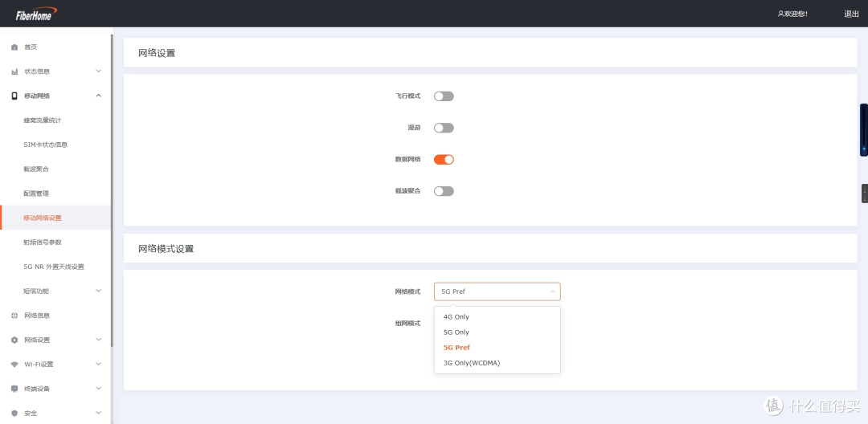Click the 首页 home label
This screenshot has height=424, width=868.
31,47
